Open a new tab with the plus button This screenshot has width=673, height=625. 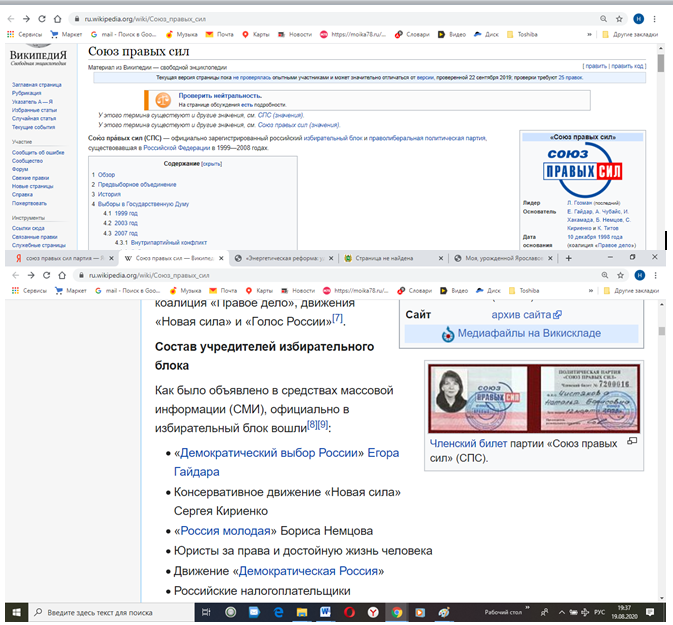[569, 258]
